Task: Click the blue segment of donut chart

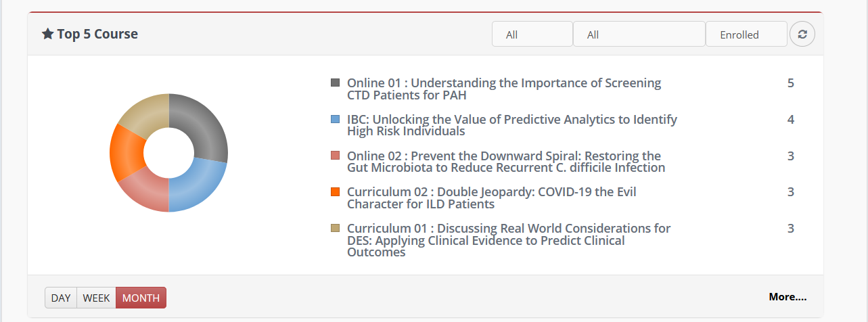Action: [196, 186]
